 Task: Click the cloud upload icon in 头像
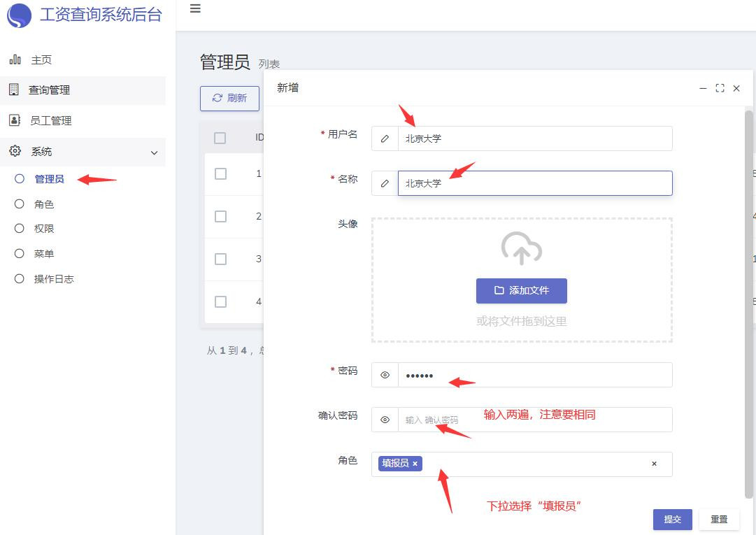[x=521, y=248]
